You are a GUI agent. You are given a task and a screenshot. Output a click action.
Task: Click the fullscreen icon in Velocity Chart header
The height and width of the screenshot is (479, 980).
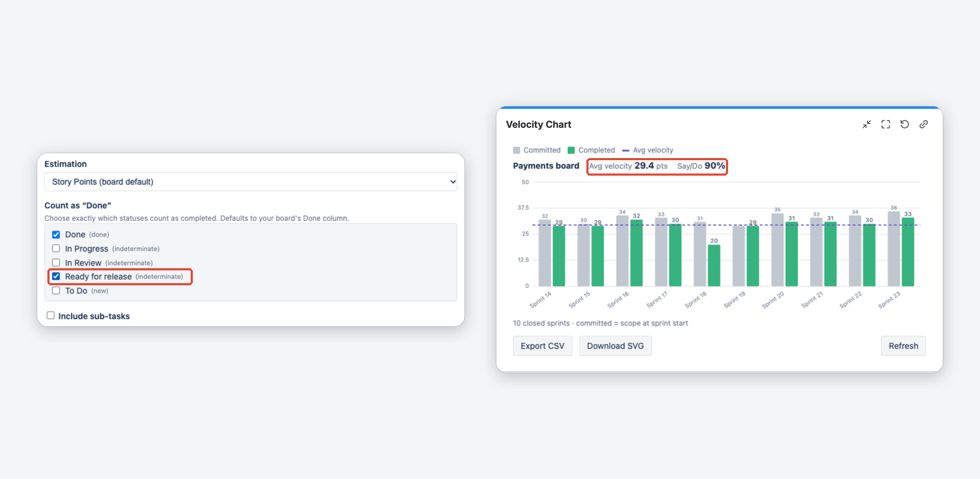pyautogui.click(x=886, y=124)
